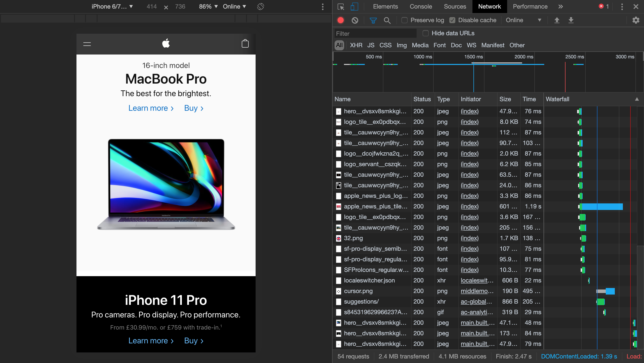Click the cursor.png row file icon
The width and height of the screenshot is (644, 363).
pos(339,291)
